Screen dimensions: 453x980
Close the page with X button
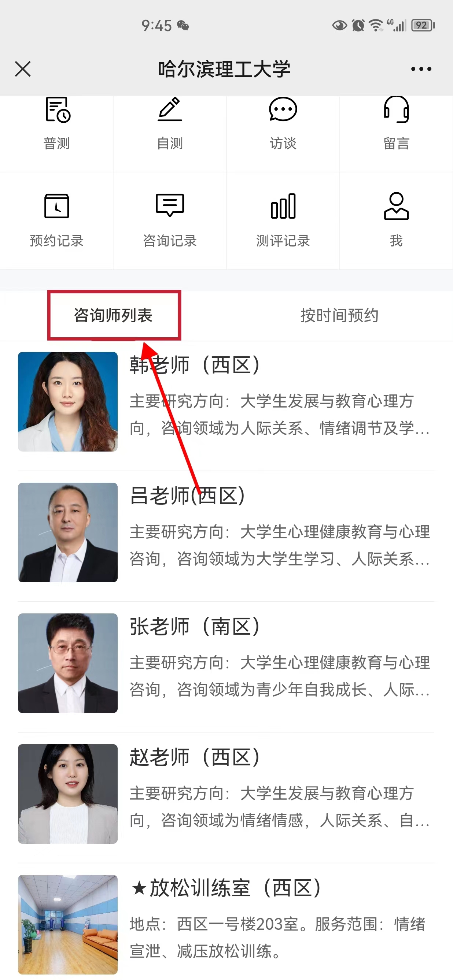point(23,69)
